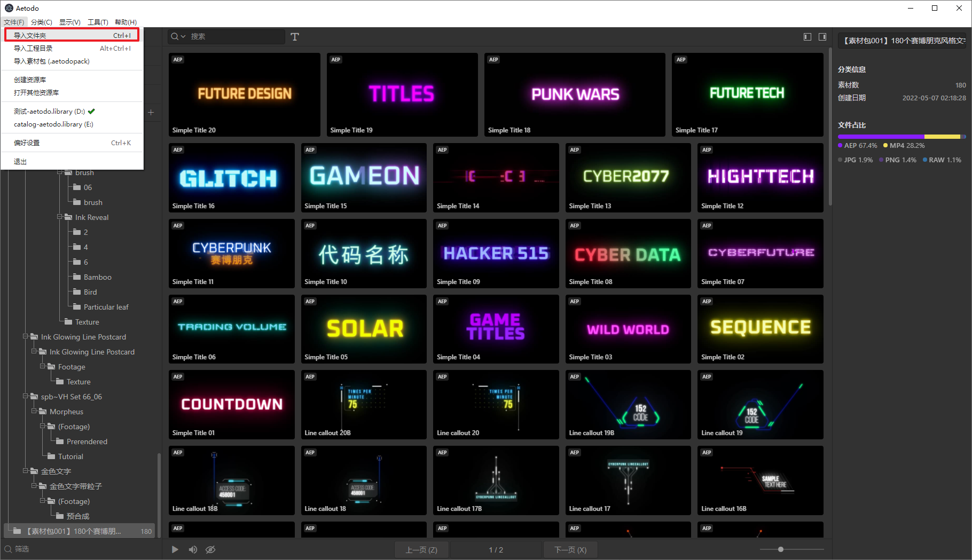This screenshot has height=560, width=972.
Task: Select the Simple Title 01 COUNTDOWN thumbnail
Action: click(232, 405)
